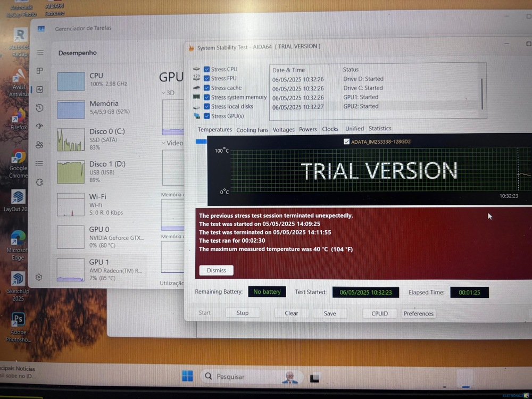This screenshot has width=532, height=399.
Task: Uncheck the Stress CPU checkbox
Action: point(206,69)
